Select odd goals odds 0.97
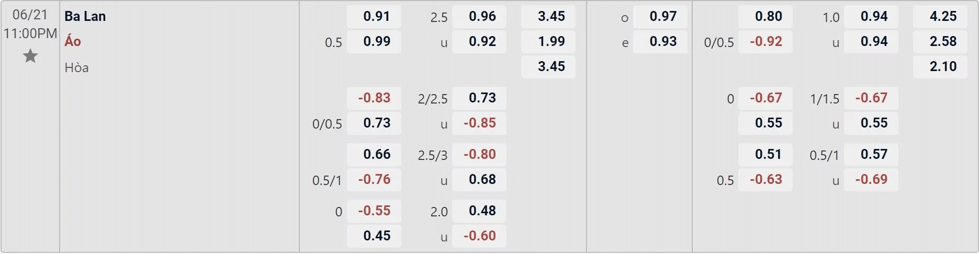980x254 pixels. coord(660,16)
